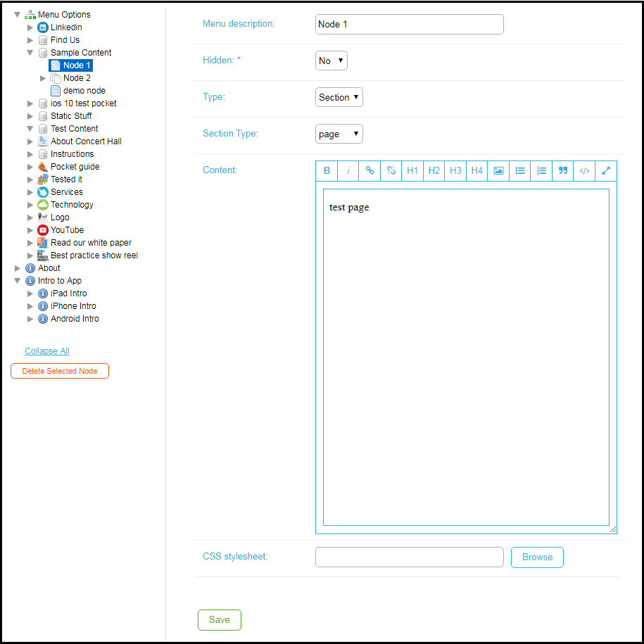Apply H1 heading style

click(x=412, y=171)
